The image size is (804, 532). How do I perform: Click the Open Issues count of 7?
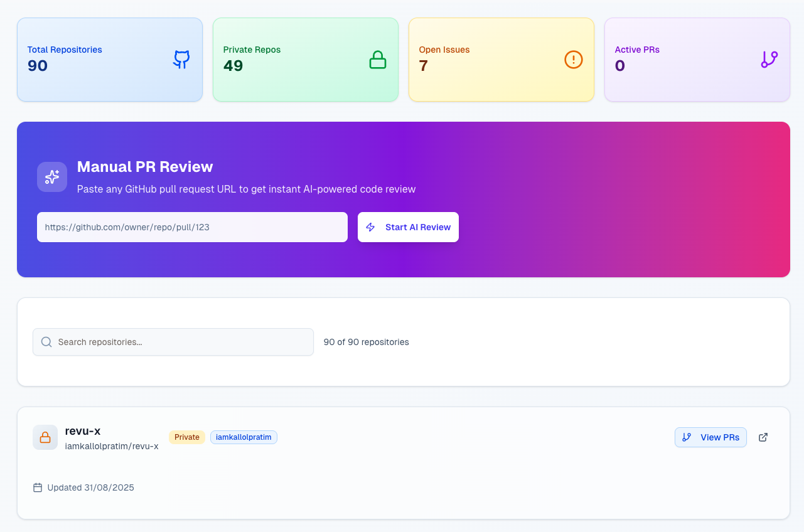424,66
